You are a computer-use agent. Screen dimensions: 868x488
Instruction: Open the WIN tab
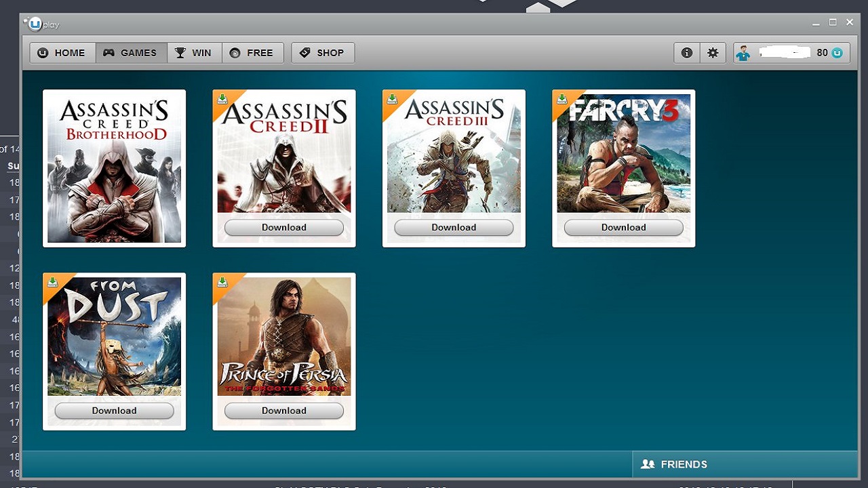195,53
